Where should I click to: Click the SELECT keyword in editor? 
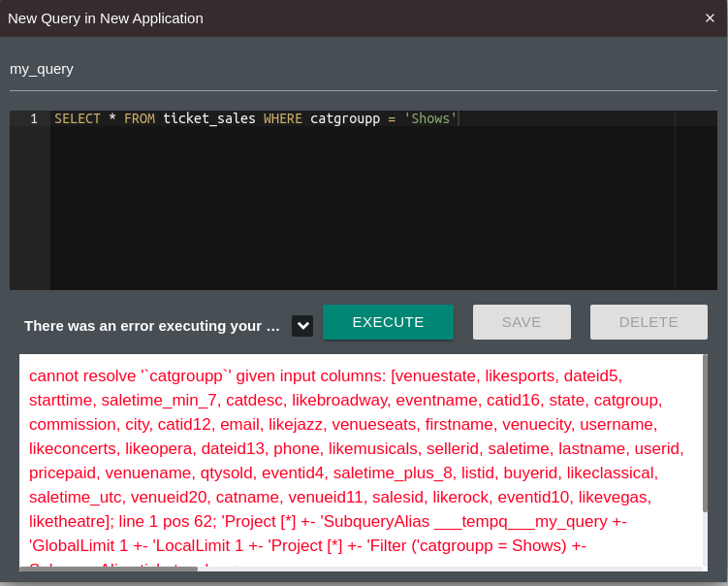pyautogui.click(x=78, y=119)
